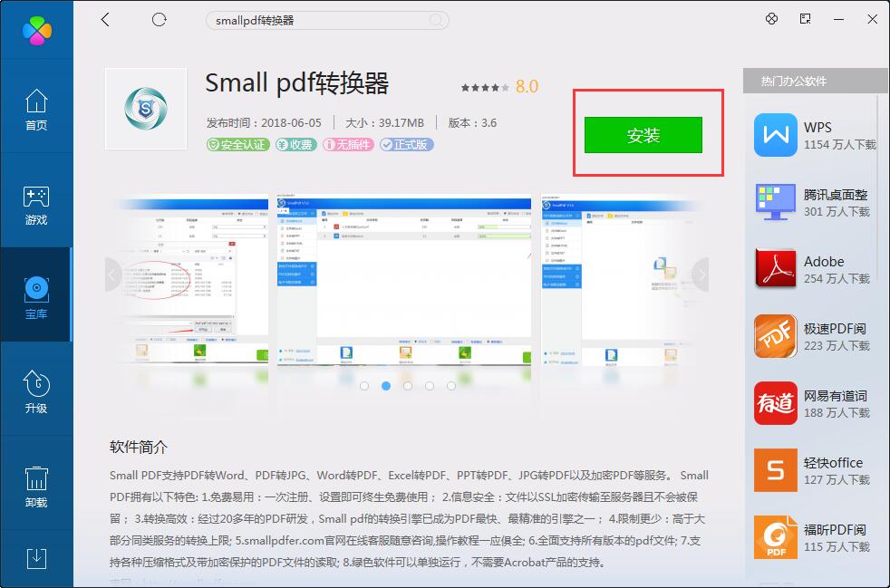This screenshot has height=588, width=890.
Task: Show the next screenshot with right arrow
Action: tap(701, 275)
